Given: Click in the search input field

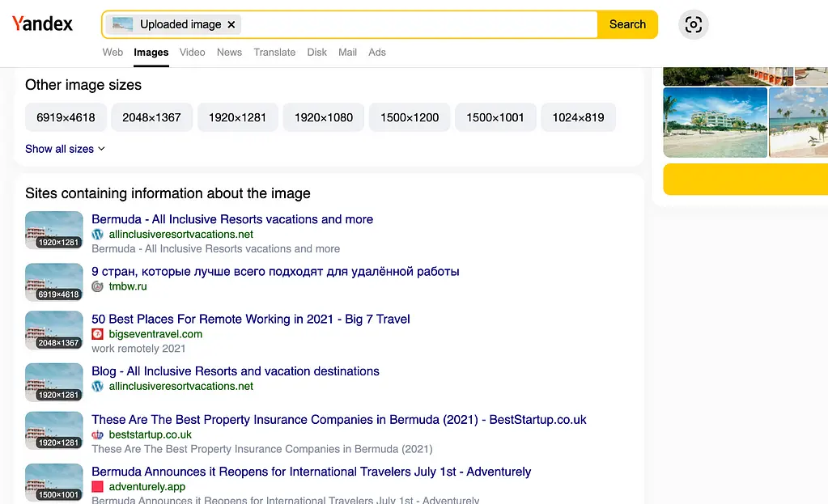Looking at the screenshot, I should [417, 24].
